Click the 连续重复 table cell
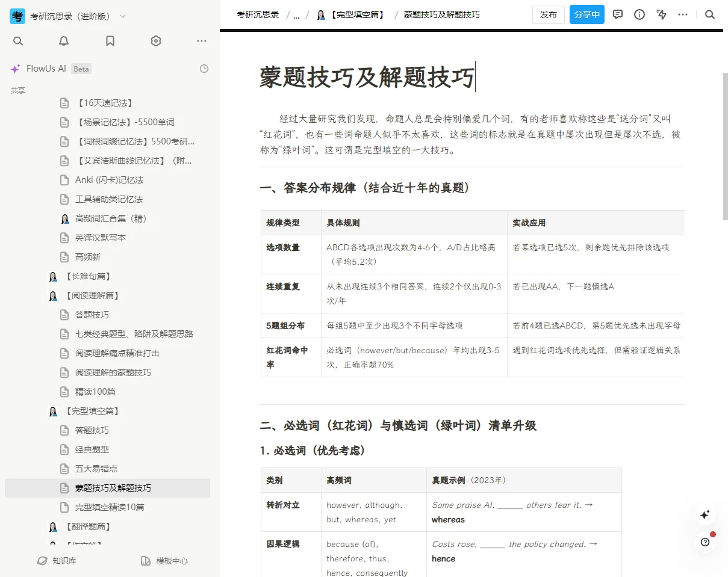The width and height of the screenshot is (728, 577). tap(291, 294)
